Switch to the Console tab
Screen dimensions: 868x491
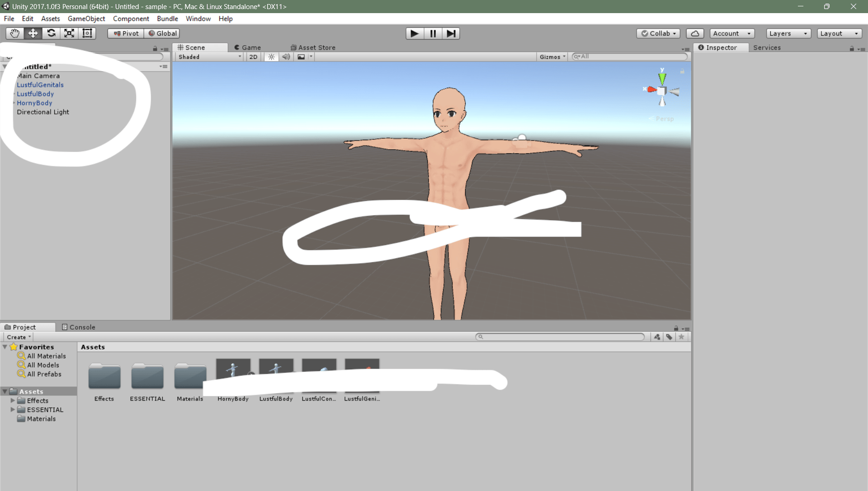(x=78, y=327)
